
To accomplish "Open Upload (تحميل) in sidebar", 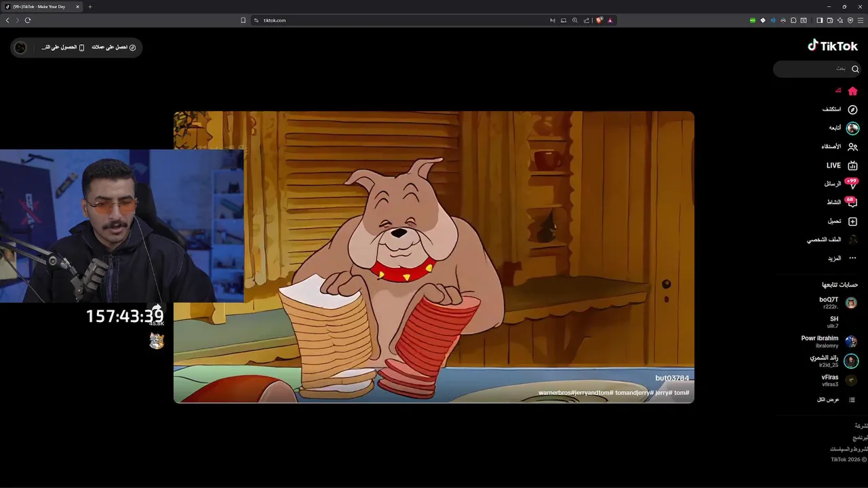I will pos(842,221).
